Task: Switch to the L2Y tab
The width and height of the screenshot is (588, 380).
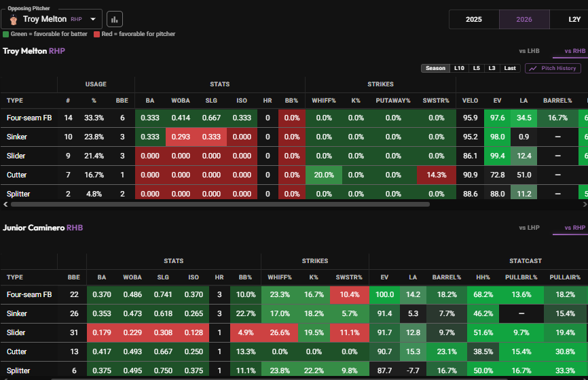Action: point(569,20)
